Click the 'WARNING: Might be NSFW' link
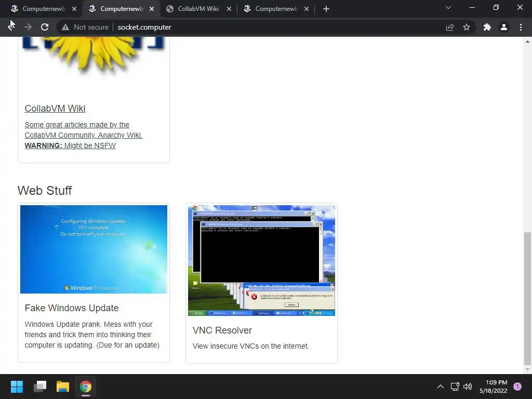Viewport: 532px width, 399px height. tap(70, 145)
